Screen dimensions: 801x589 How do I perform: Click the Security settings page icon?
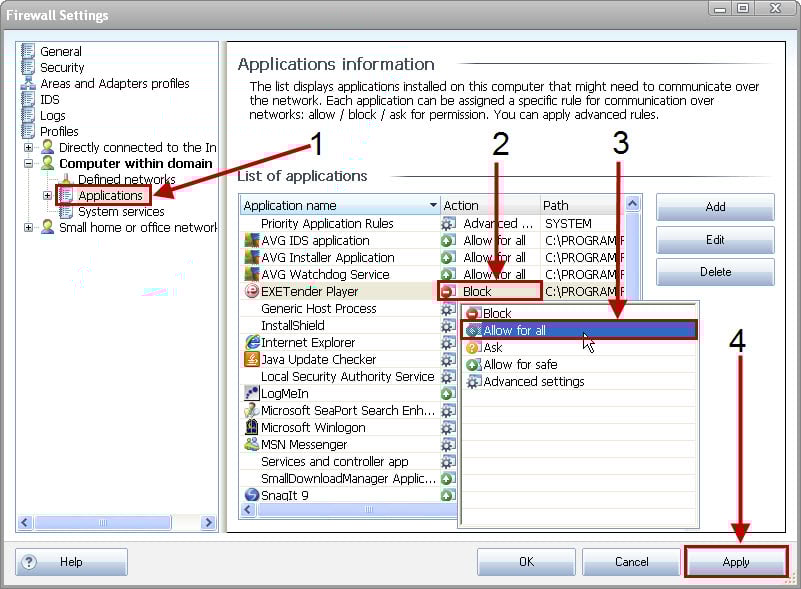click(28, 67)
